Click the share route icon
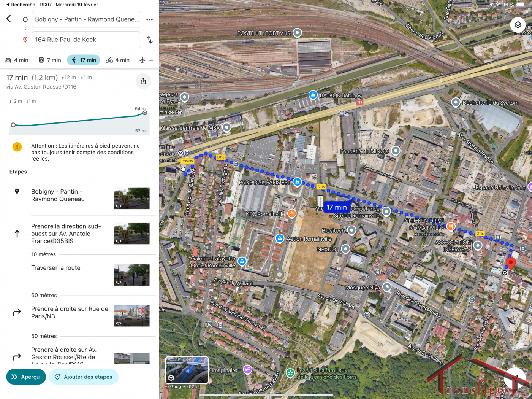532x399 pixels. point(143,81)
